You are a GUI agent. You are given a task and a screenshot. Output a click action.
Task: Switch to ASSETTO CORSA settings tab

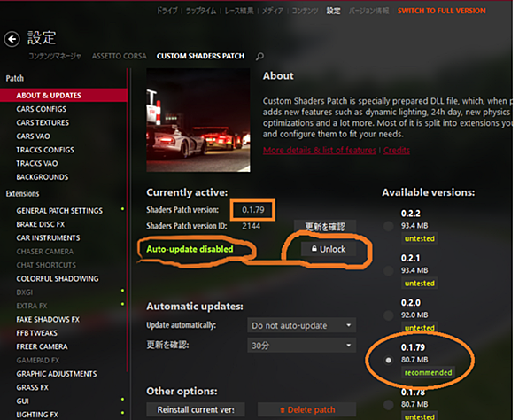click(120, 57)
